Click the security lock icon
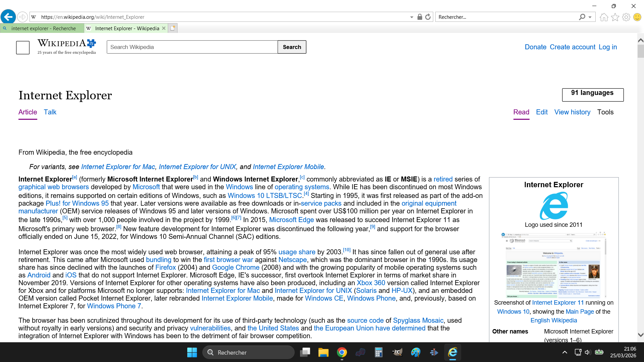Viewport: 644px width, 362px height. [x=419, y=17]
